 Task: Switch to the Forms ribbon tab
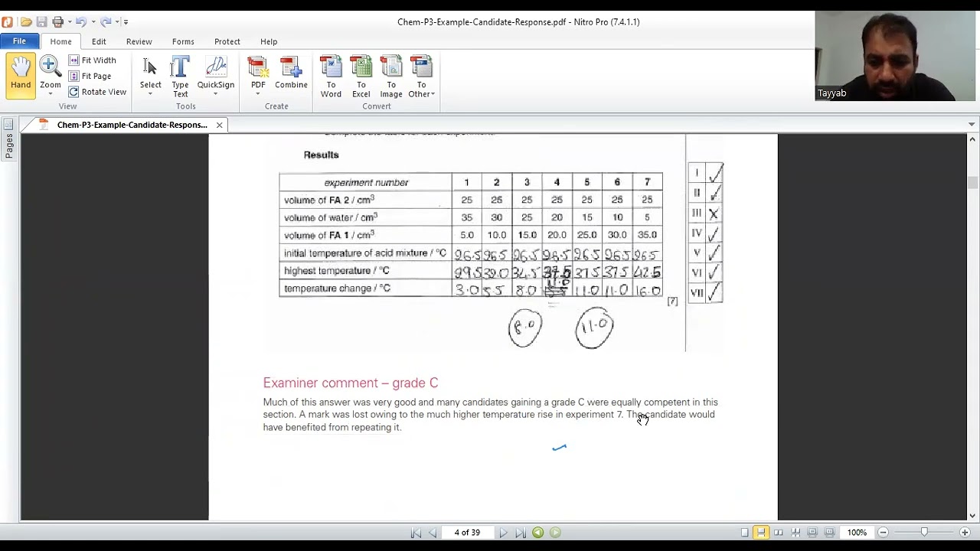point(183,41)
